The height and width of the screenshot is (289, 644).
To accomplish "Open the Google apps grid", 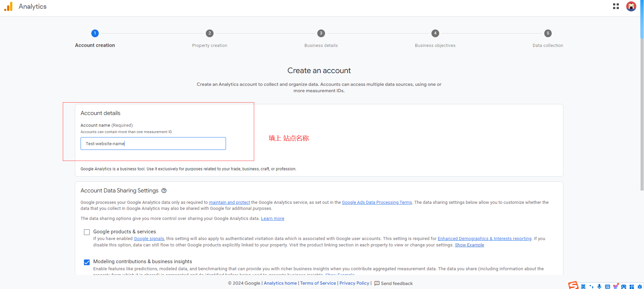I will (616, 6).
